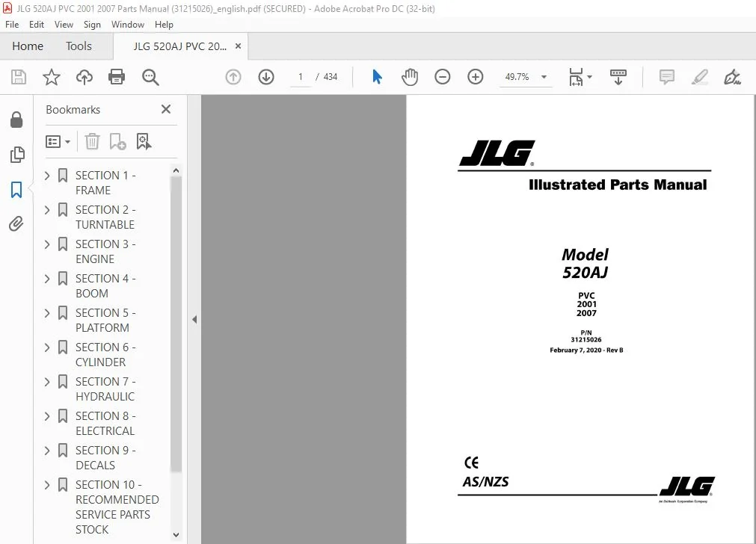Open the Help menu
Screen dimensions: 756x544
164,25
